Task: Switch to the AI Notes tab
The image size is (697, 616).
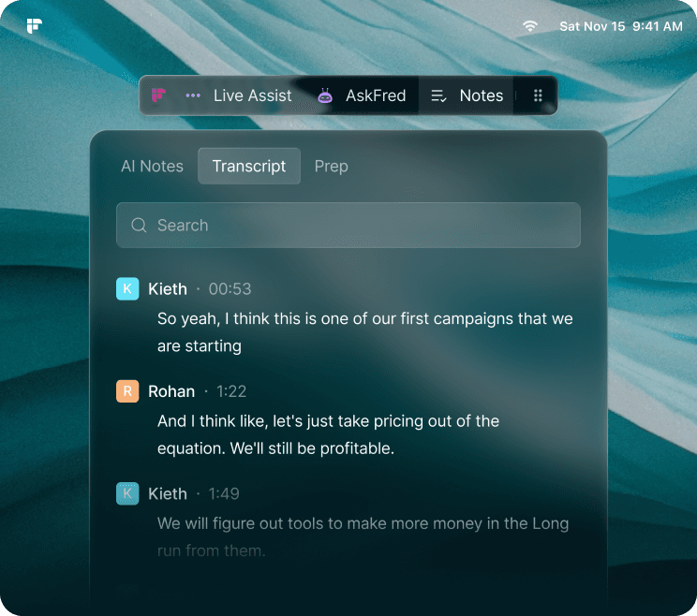Action: coord(152,167)
